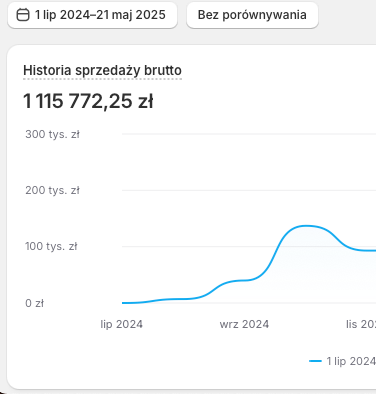The width and height of the screenshot is (376, 394).
Task: Open the 1 lip 2024–21 maj 2025 date picker
Action: (x=92, y=15)
